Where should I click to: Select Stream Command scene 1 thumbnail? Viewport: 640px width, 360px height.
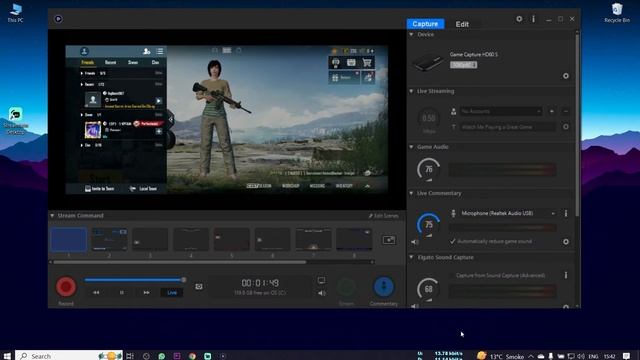coord(69,240)
